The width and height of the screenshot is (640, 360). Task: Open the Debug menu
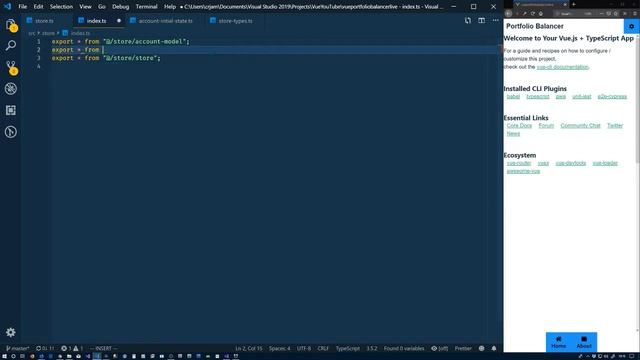(x=120, y=7)
